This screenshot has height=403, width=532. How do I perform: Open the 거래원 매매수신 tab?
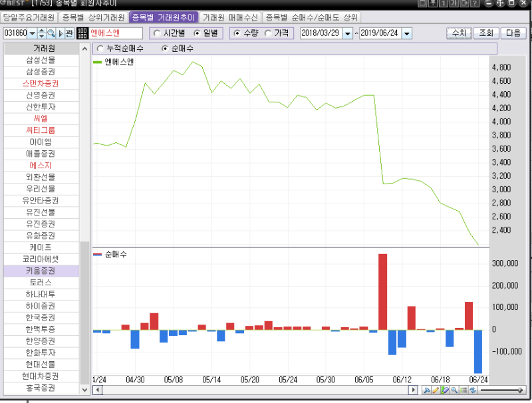coord(230,17)
